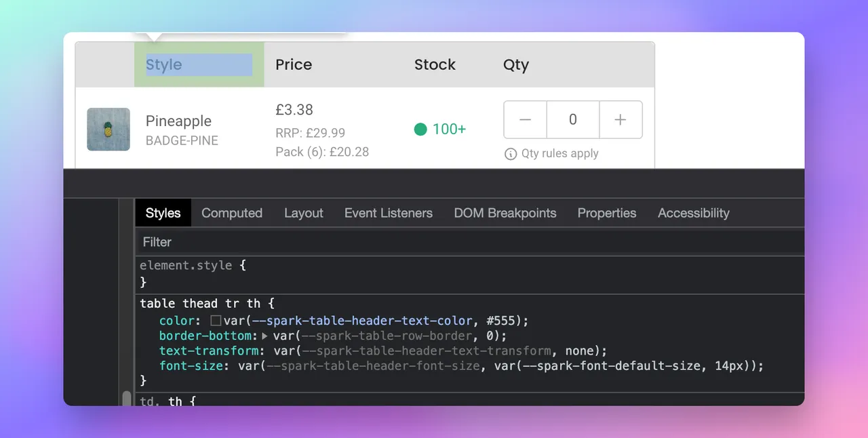868x438 pixels.
Task: Open the Layout tab
Action: coord(303,213)
